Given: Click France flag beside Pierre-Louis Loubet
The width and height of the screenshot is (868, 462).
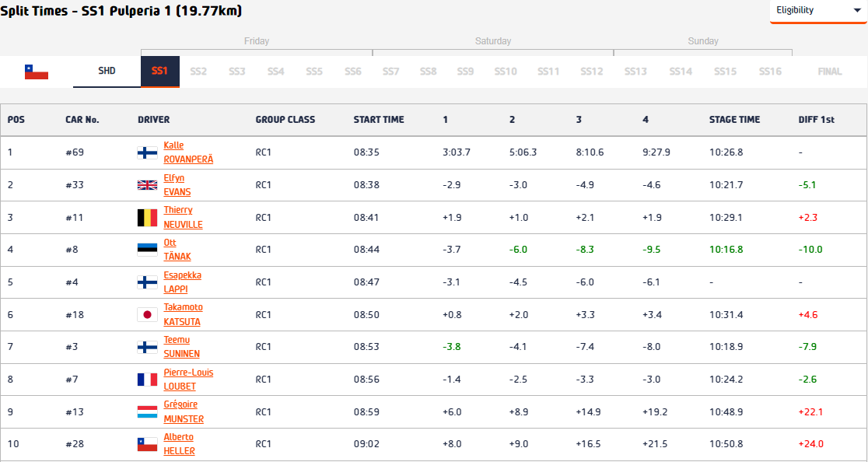Looking at the screenshot, I should [147, 380].
